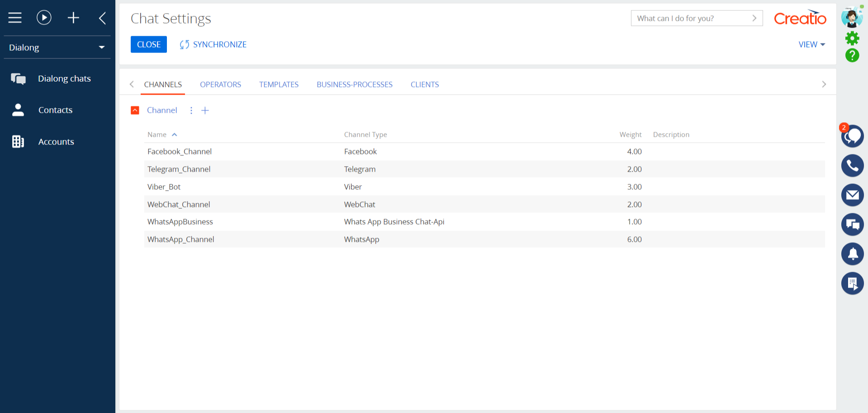Open Channel detail actions menu
This screenshot has height=413, width=868.
pyautogui.click(x=191, y=110)
